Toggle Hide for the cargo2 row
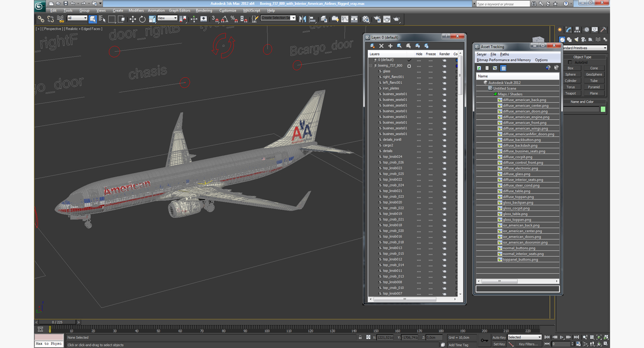 pos(419,145)
